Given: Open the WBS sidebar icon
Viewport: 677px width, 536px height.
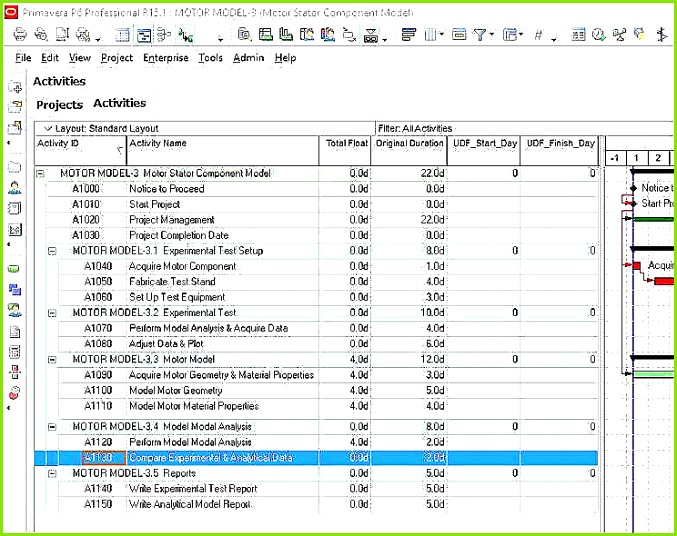Looking at the screenshot, I should click(14, 289).
